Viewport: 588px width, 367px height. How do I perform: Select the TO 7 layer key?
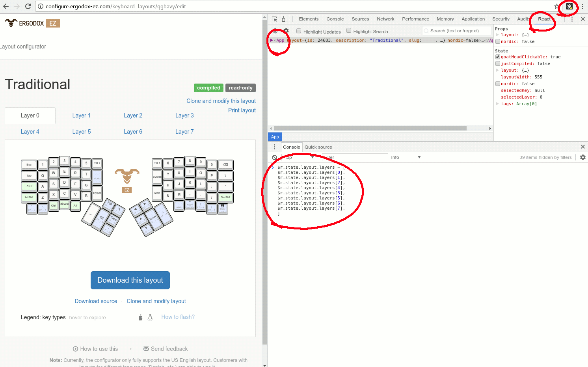[97, 163]
